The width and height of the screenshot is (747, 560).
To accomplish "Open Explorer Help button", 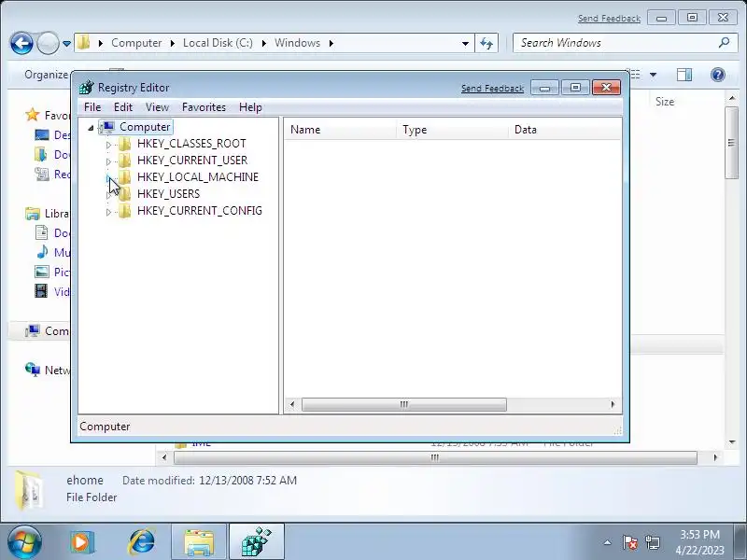I will point(717,75).
